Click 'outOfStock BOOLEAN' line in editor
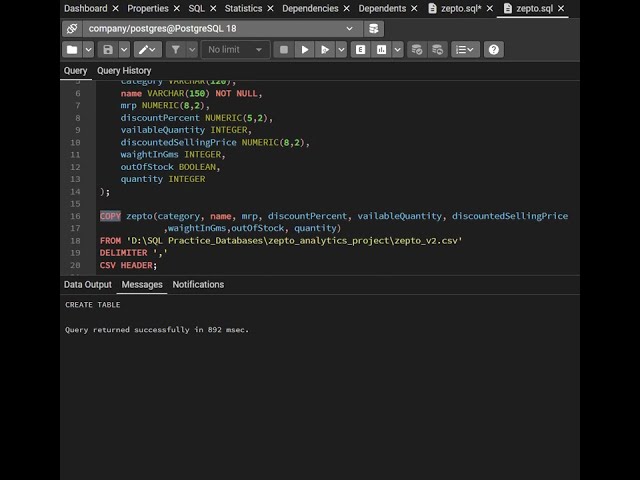The height and width of the screenshot is (480, 640). click(170, 167)
